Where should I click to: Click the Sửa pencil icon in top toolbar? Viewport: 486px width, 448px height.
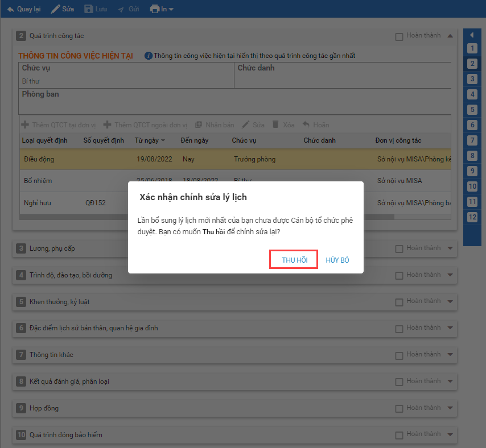click(x=55, y=9)
